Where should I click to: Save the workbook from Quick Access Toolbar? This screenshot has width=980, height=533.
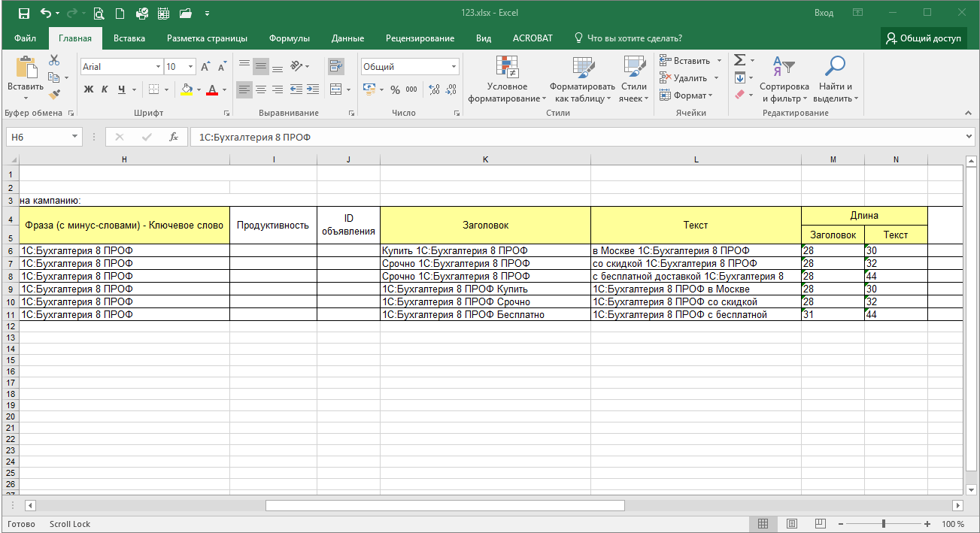tap(24, 13)
